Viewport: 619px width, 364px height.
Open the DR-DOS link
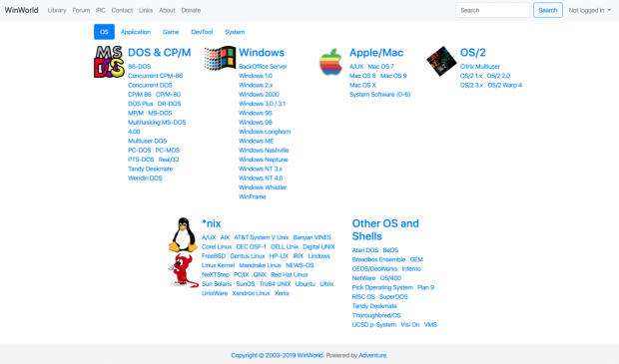[169, 104]
